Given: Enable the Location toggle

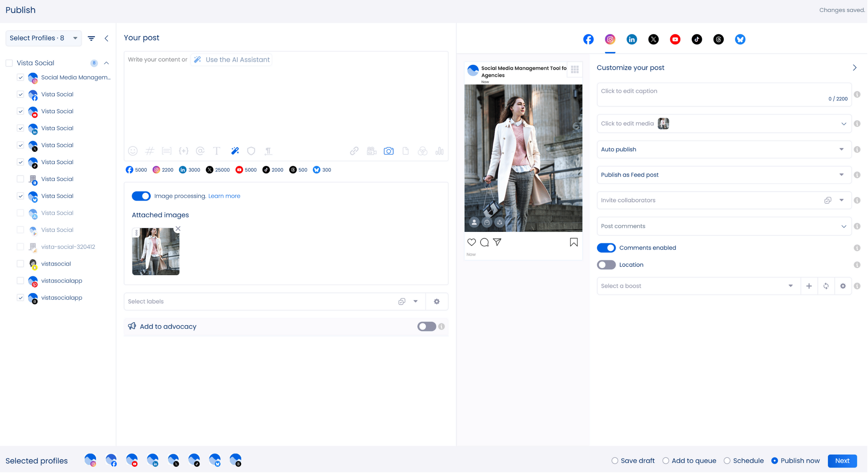Looking at the screenshot, I should (x=606, y=265).
